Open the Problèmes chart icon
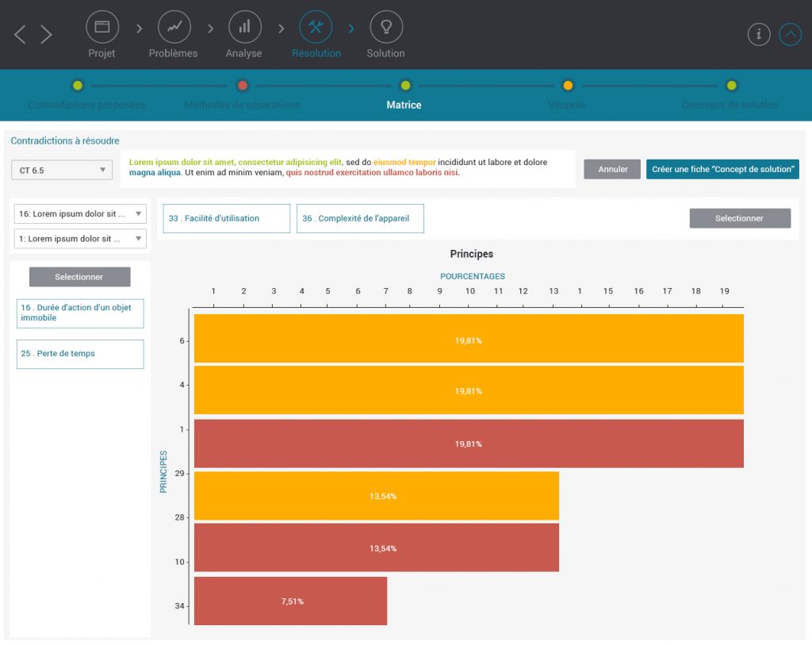812x645 pixels. [174, 27]
